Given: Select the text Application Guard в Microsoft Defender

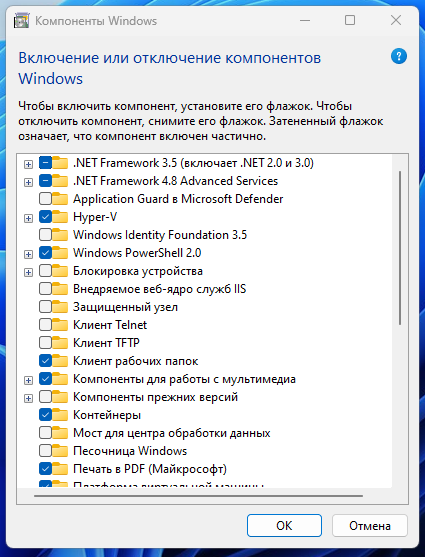Looking at the screenshot, I should tap(178, 199).
